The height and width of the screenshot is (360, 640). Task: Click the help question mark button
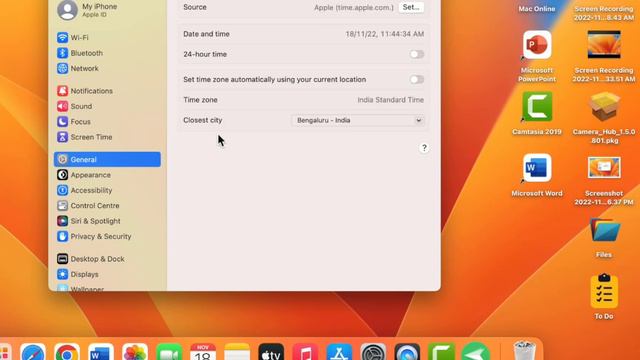pos(424,148)
